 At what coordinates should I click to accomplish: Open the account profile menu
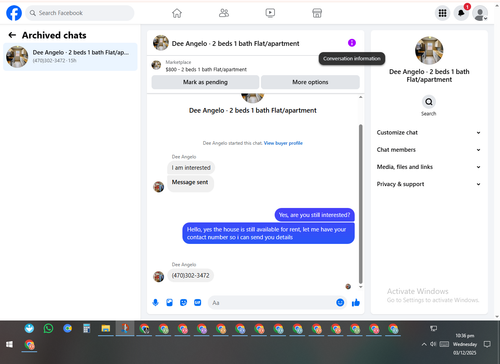coord(480,14)
